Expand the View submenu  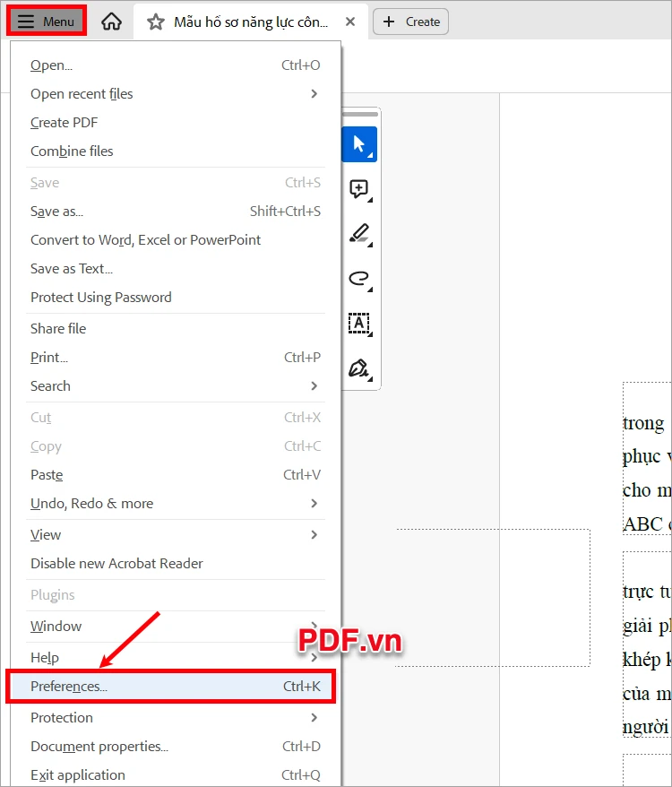click(175, 535)
